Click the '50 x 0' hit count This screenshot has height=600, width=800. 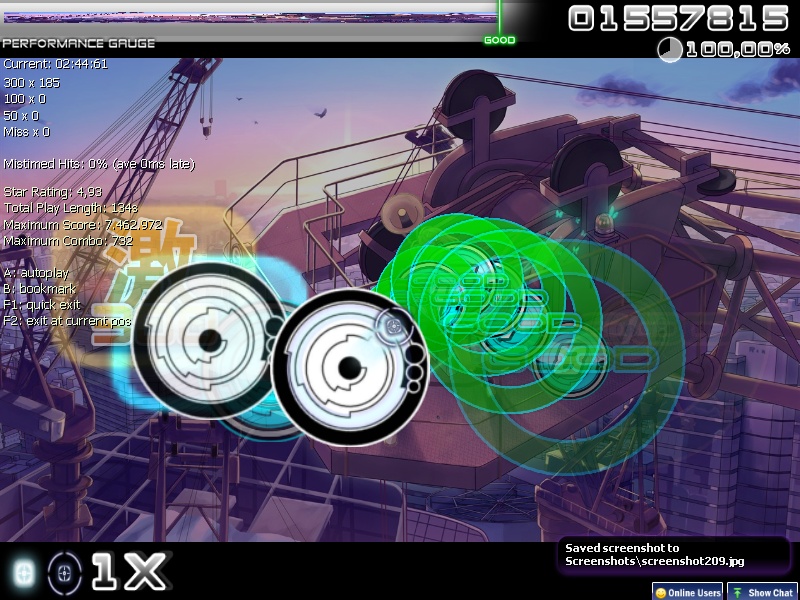tap(21, 116)
